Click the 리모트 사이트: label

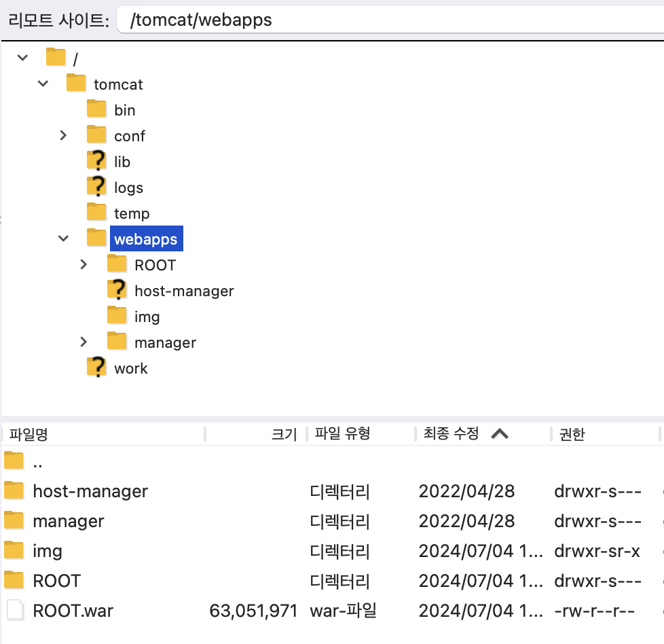[59, 20]
